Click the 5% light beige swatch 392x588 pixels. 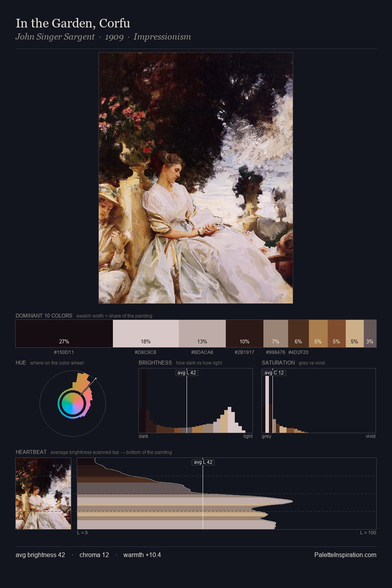point(355,334)
